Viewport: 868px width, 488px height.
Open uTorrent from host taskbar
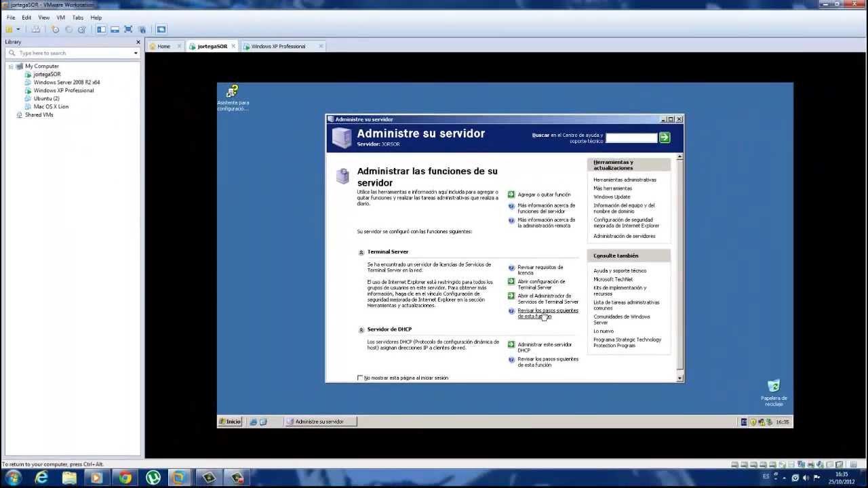click(x=152, y=478)
